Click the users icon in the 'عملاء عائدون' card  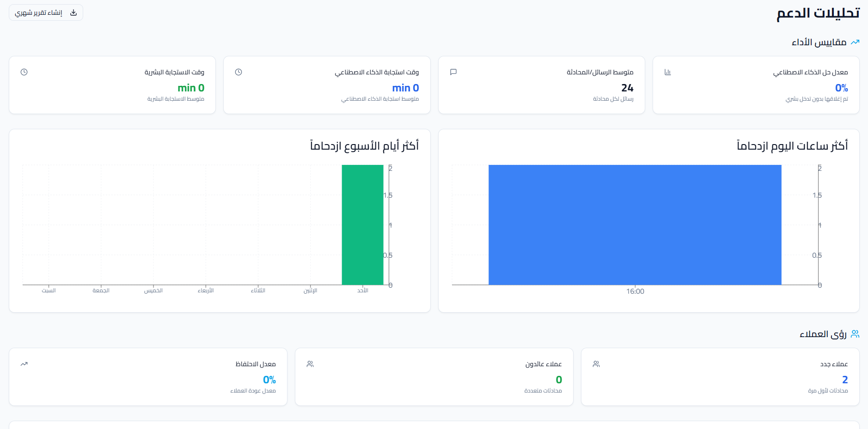(x=310, y=364)
